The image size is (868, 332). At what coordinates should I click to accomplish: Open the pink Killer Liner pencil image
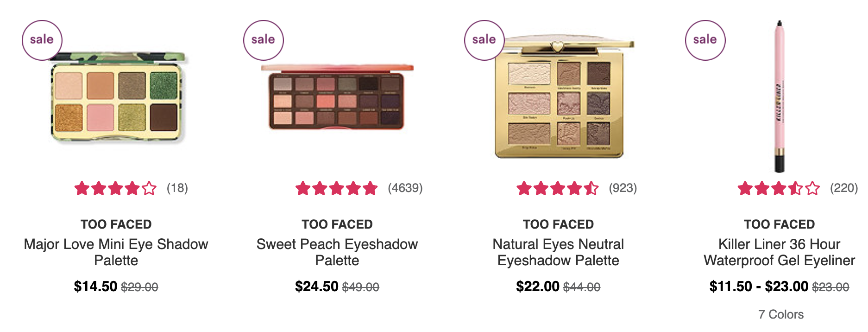click(x=780, y=96)
